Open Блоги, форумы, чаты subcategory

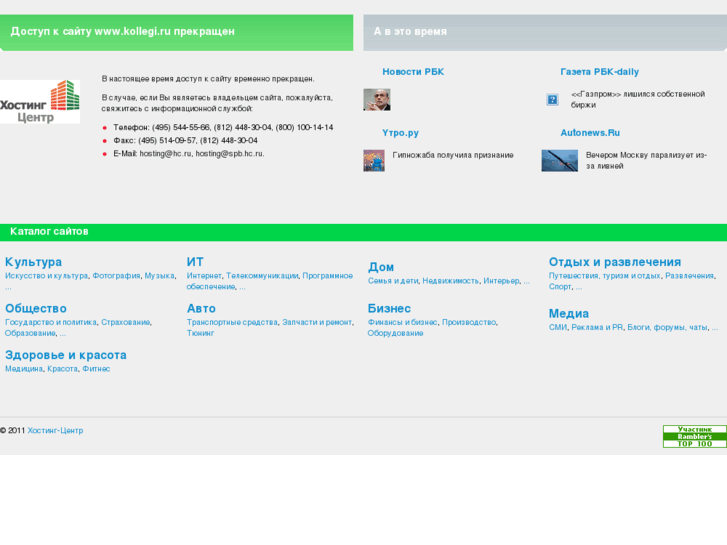point(668,327)
